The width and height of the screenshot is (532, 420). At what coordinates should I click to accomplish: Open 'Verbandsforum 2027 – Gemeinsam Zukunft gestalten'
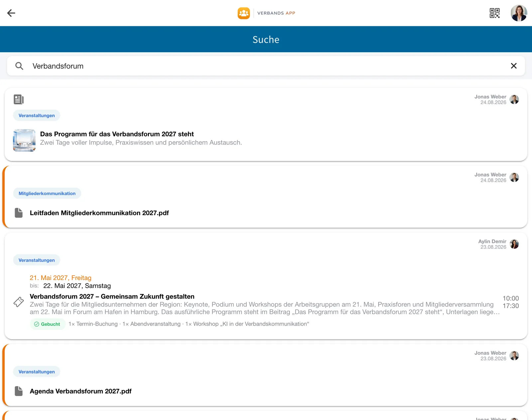point(112,296)
